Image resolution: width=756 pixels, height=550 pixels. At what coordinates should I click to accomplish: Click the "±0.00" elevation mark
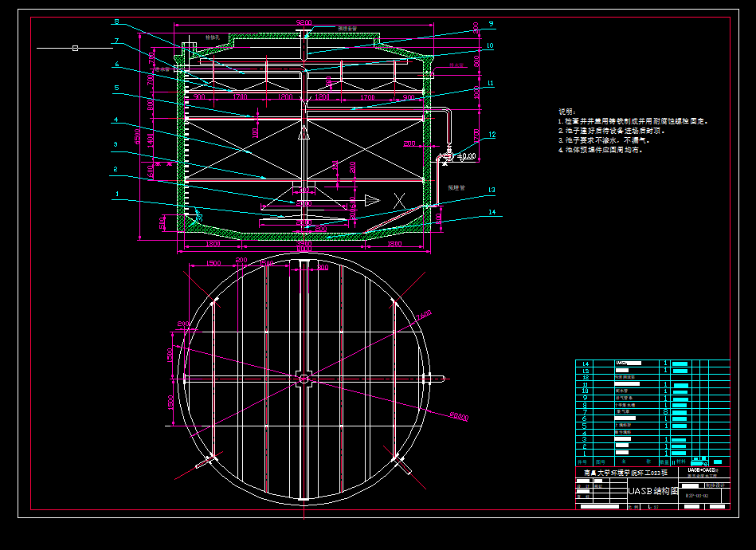coord(466,156)
